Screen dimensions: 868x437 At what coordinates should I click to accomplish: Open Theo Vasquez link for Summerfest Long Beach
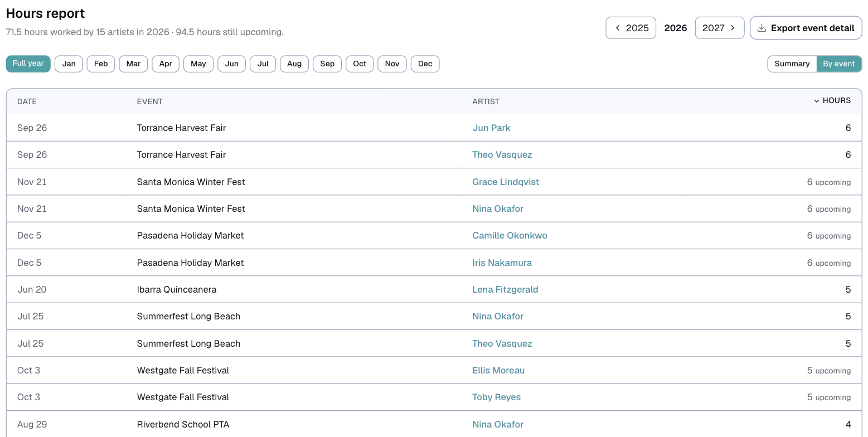pyautogui.click(x=502, y=343)
